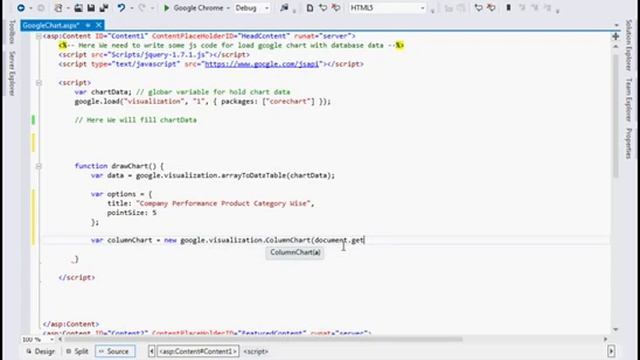Switch to Design view

(40, 351)
